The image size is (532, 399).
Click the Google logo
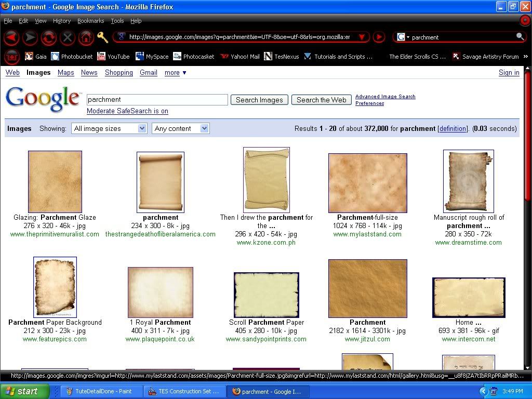point(43,99)
